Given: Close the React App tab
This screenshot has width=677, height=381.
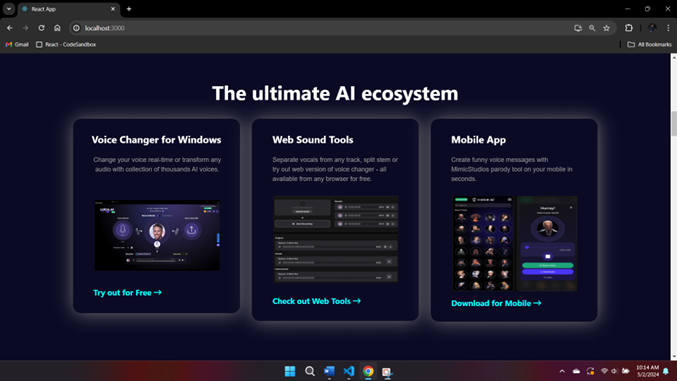Looking at the screenshot, I should 113,9.
